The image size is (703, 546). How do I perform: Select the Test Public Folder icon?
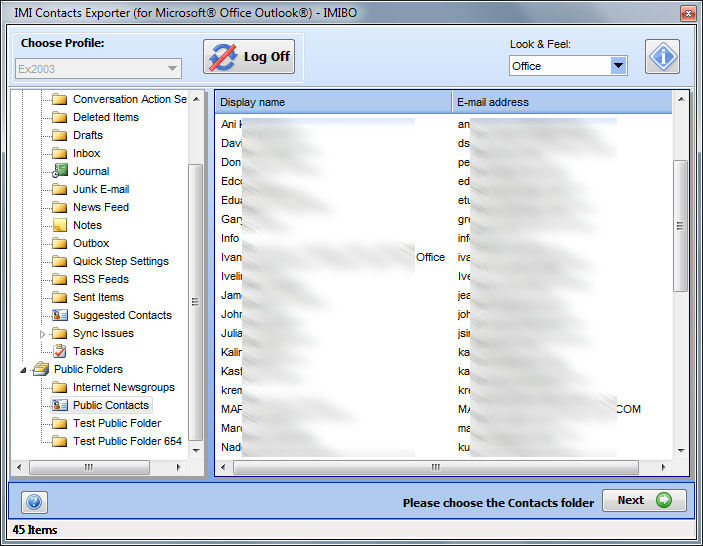pos(59,423)
